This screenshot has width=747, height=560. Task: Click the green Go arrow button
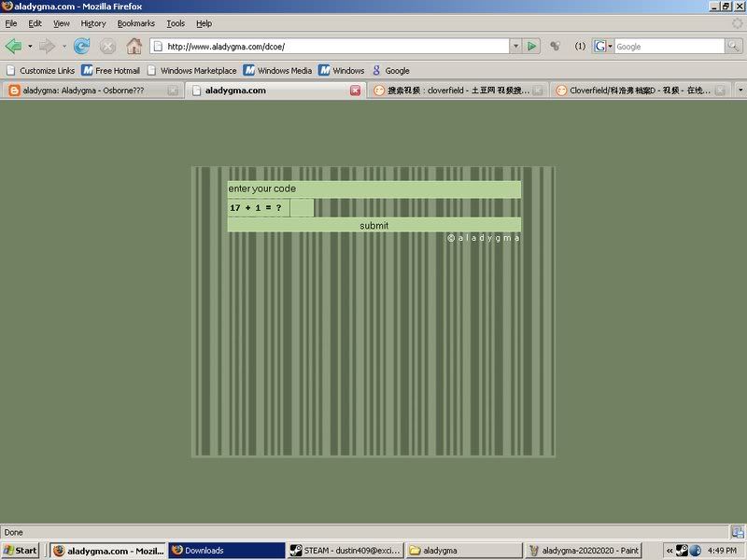pos(531,46)
